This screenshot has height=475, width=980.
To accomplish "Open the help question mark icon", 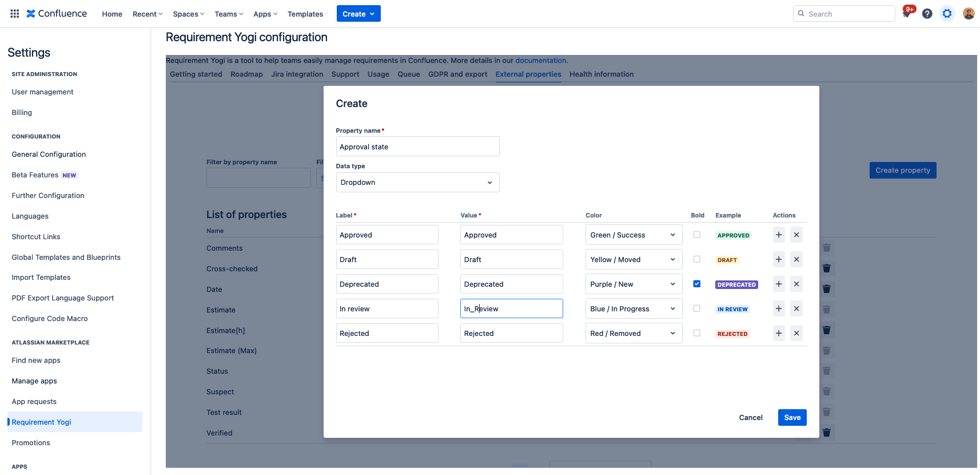I will [x=927, y=14].
